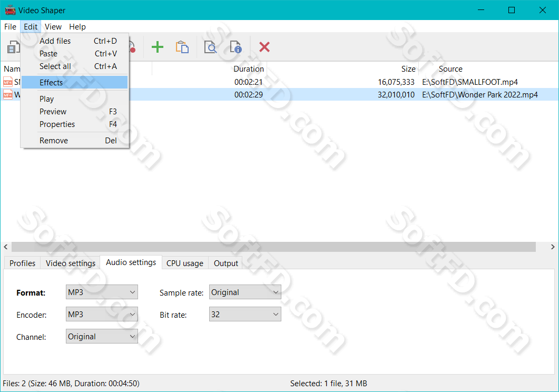Expand the Channel dropdown

tap(102, 336)
